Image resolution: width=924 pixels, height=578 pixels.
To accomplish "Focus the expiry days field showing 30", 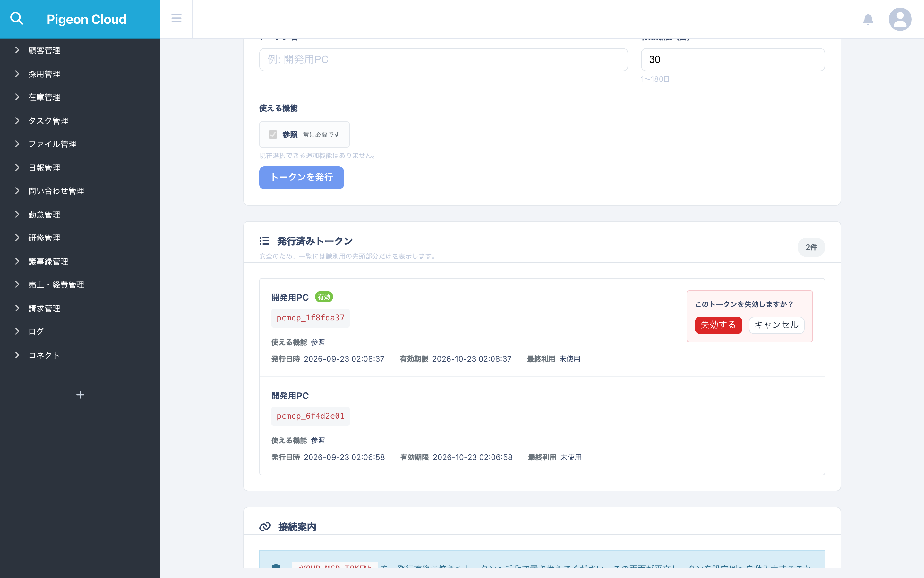I will [733, 60].
